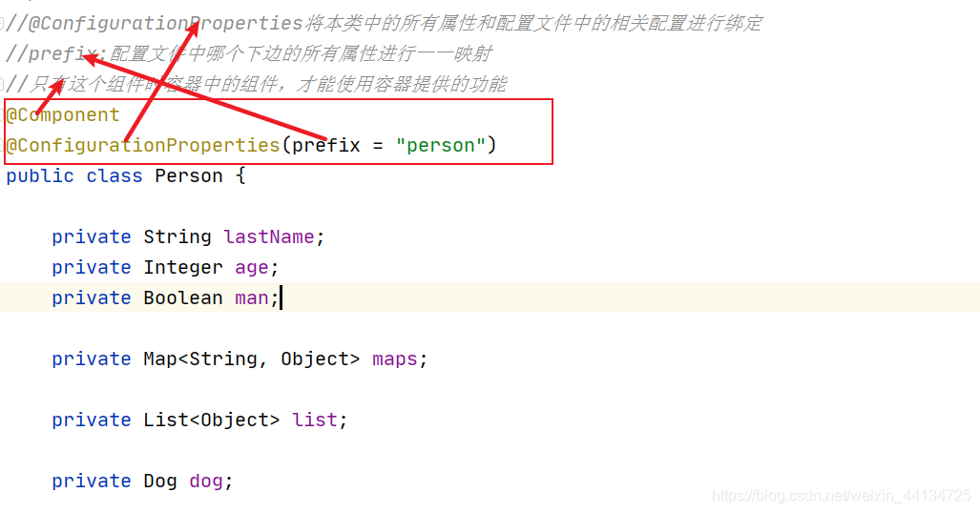The width and height of the screenshot is (980, 513).
Task: Click the public keyword of the class
Action: click(40, 176)
